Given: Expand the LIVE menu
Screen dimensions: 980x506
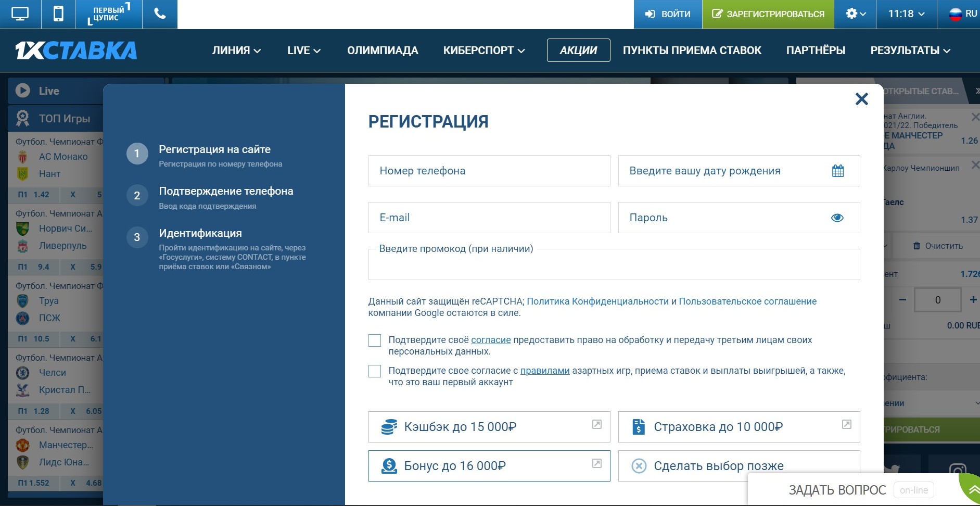Looking at the screenshot, I should click(304, 50).
